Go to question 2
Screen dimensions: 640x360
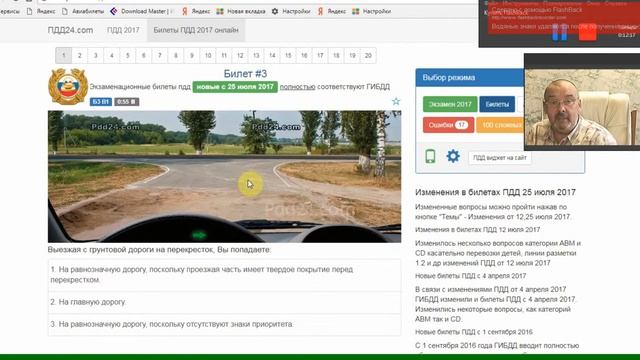(80, 56)
